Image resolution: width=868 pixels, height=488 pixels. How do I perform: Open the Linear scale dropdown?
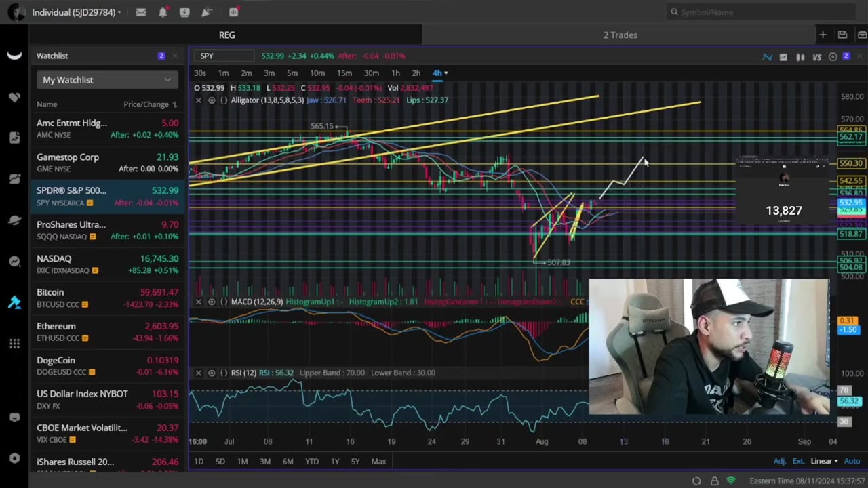[x=824, y=461]
